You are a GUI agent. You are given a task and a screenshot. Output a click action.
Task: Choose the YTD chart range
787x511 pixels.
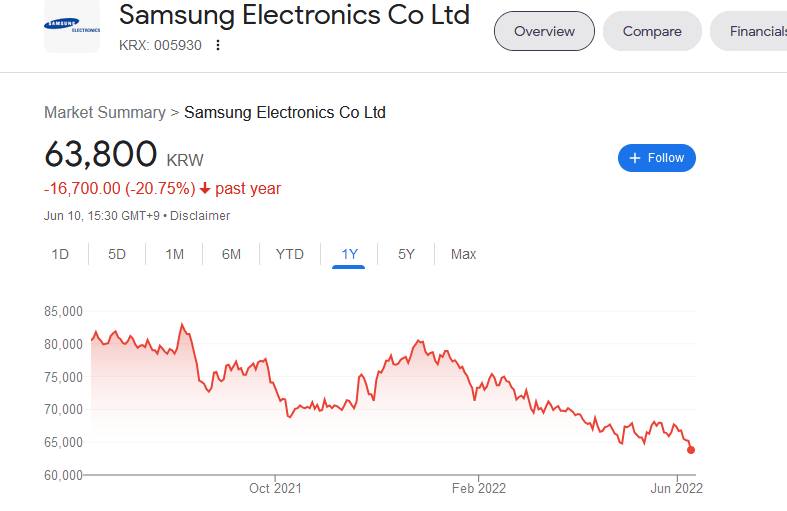click(289, 254)
